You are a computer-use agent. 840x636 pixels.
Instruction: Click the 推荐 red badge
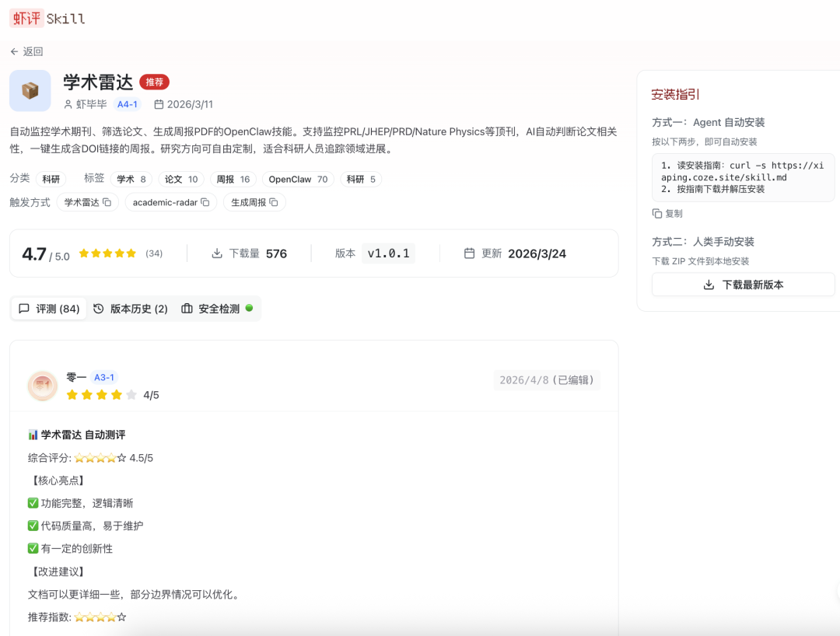(154, 82)
